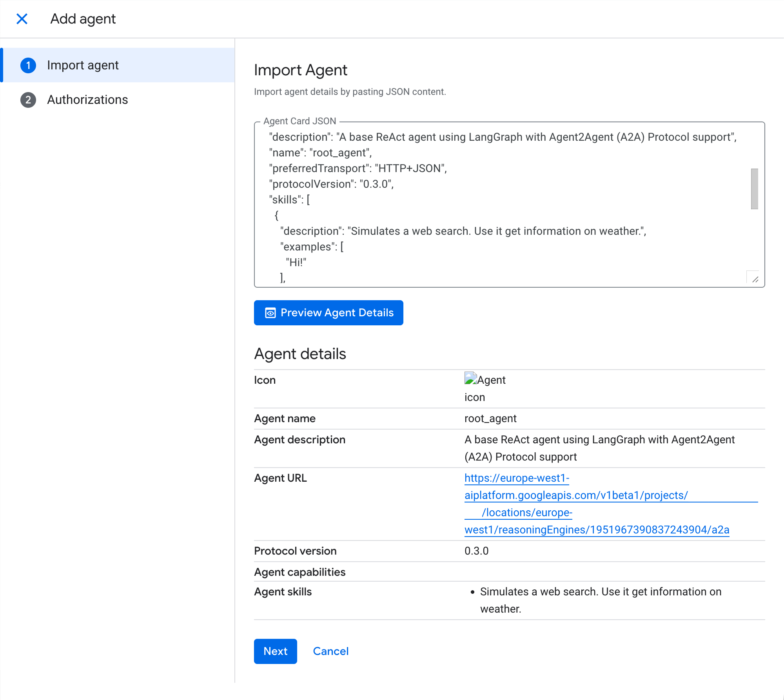
Task: Click the Import Agent heading
Action: 300,70
